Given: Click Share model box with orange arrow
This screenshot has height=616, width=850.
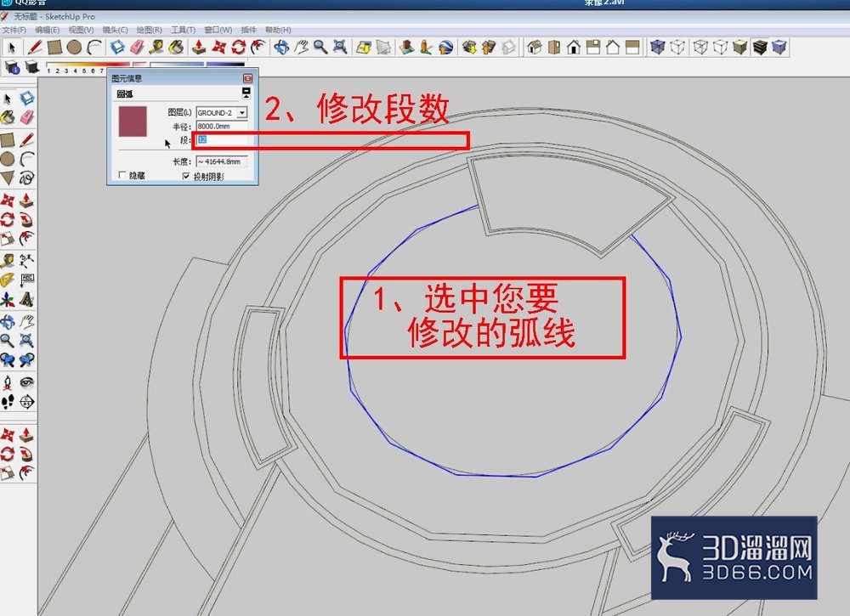Looking at the screenshot, I should tap(489, 47).
